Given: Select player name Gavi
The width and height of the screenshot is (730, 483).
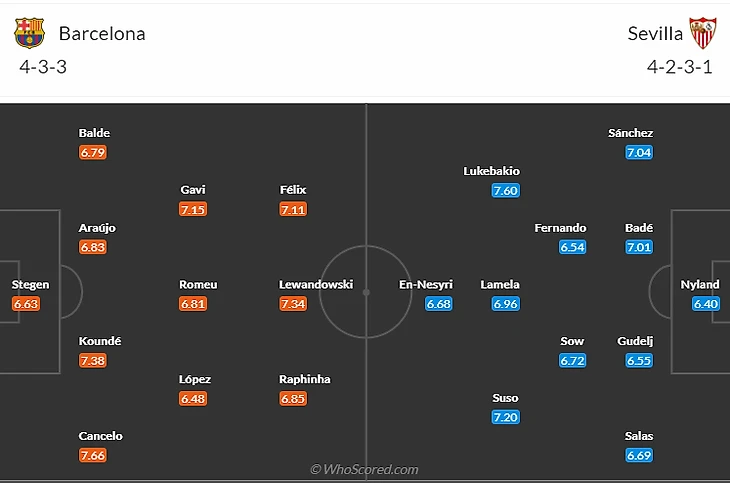Looking at the screenshot, I should pyautogui.click(x=193, y=190).
